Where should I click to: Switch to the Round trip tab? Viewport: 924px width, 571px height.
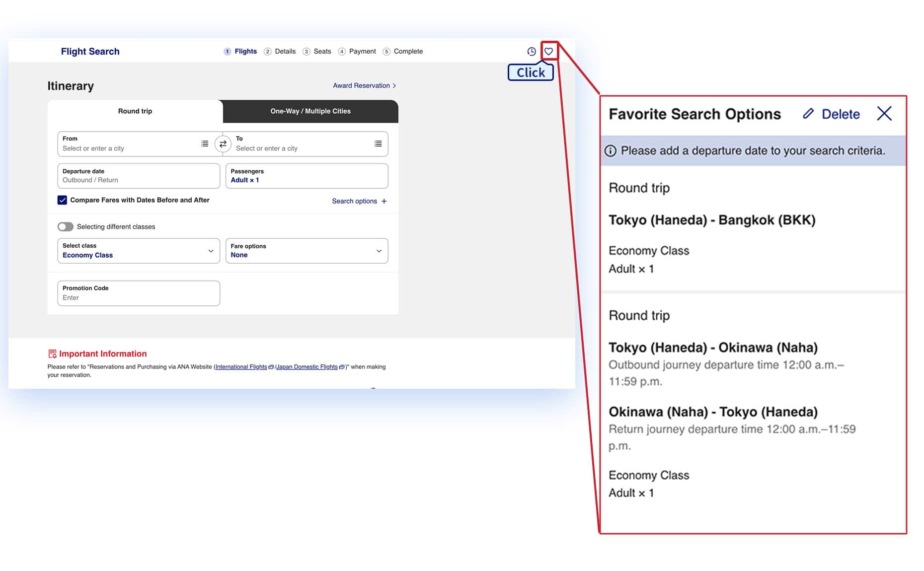coord(135,111)
